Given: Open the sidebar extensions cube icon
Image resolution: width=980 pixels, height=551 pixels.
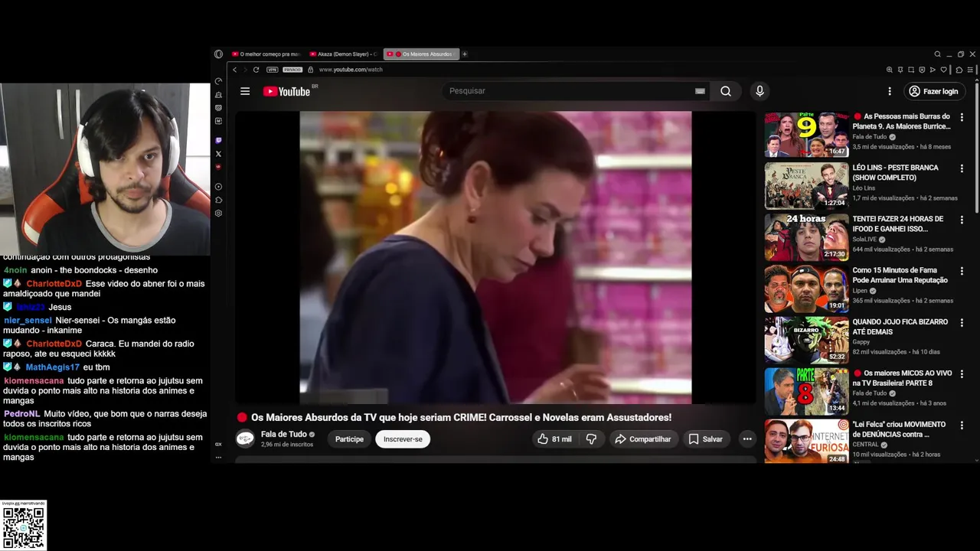Looking at the screenshot, I should [218, 200].
